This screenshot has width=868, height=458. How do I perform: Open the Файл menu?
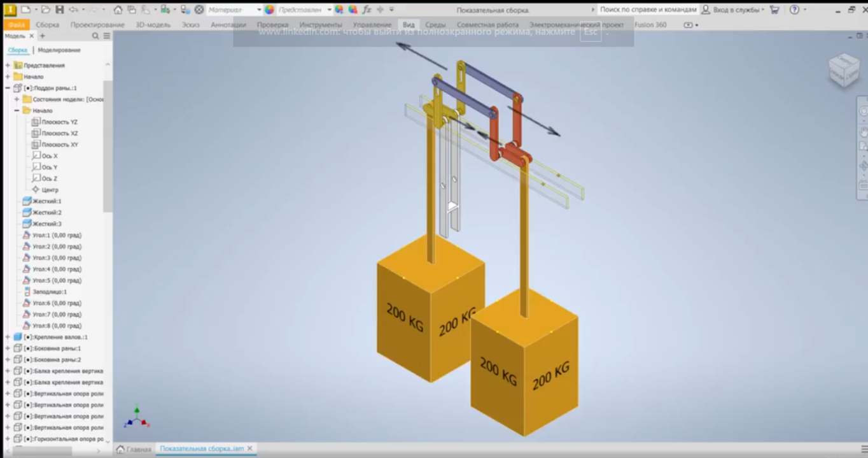coord(17,25)
